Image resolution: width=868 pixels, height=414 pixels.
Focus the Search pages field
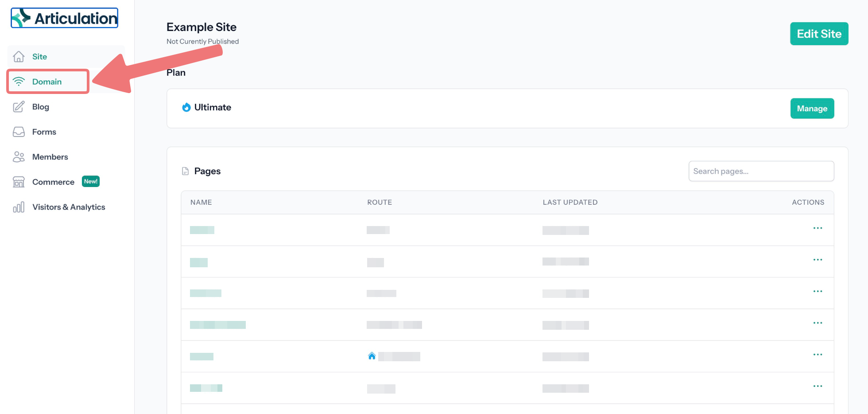[x=761, y=171]
